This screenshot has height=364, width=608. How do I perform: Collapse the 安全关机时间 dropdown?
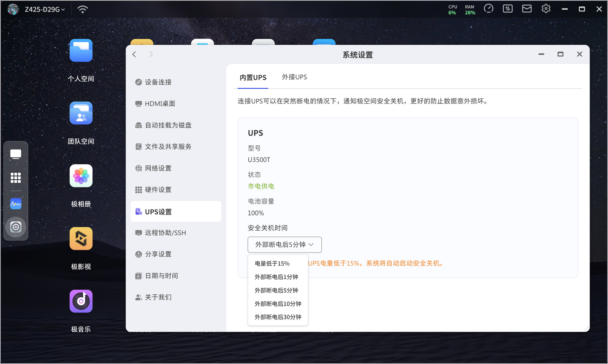point(285,244)
